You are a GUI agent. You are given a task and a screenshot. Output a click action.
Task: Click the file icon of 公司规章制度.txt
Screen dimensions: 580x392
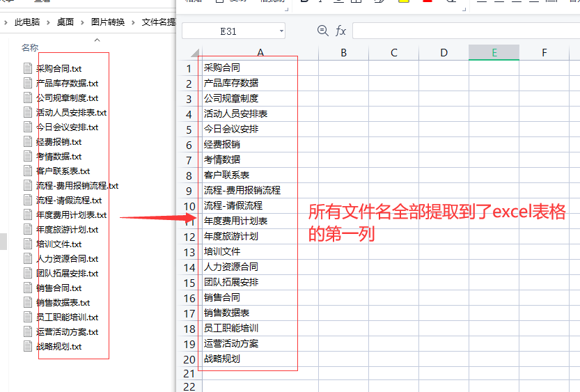coord(28,97)
